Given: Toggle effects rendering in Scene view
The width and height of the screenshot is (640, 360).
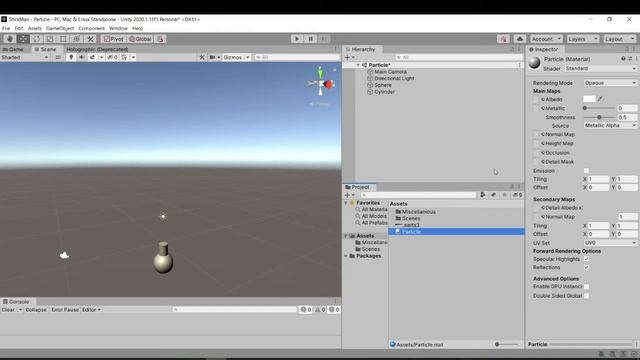Looking at the screenshot, I should coord(92,57).
